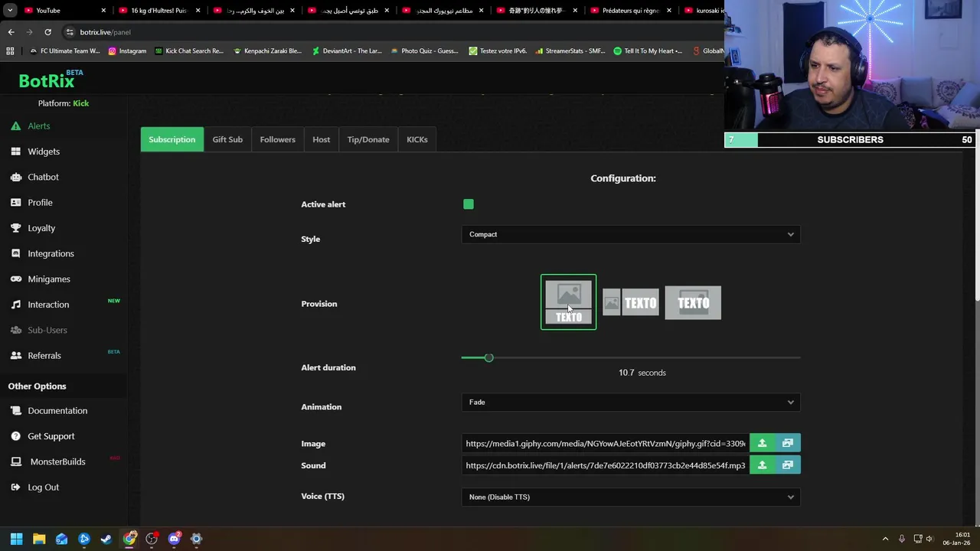Image resolution: width=980 pixels, height=551 pixels.
Task: Open Kick Chat Search bookmark
Action: (x=189, y=51)
